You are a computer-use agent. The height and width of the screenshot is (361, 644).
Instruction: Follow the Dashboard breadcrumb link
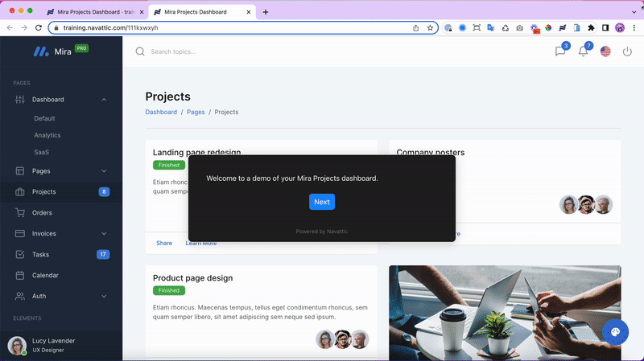[161, 112]
